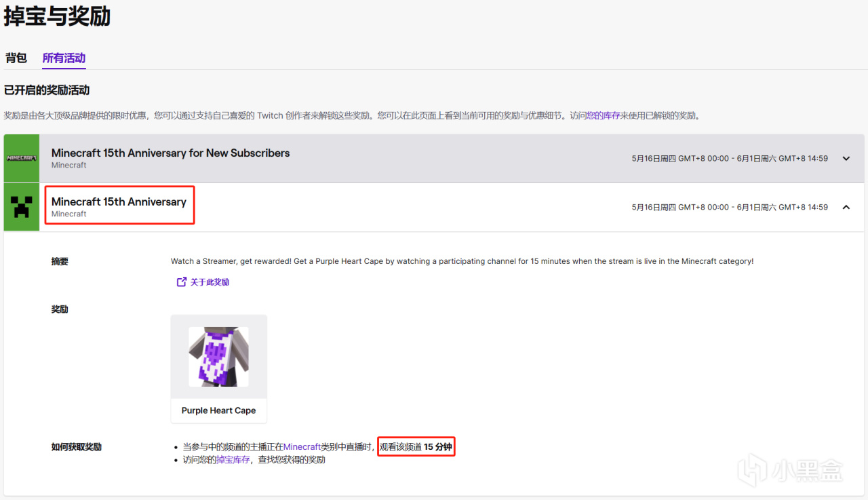The width and height of the screenshot is (868, 500).
Task: Select the 所有活动 tab
Action: (64, 58)
